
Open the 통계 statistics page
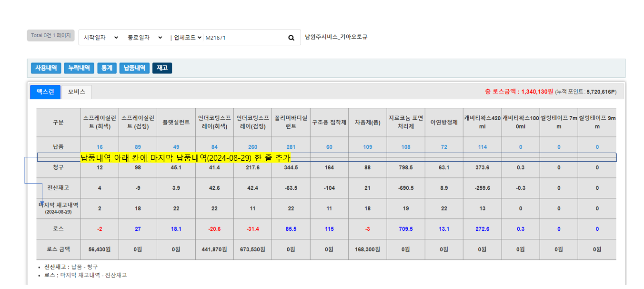tap(107, 68)
